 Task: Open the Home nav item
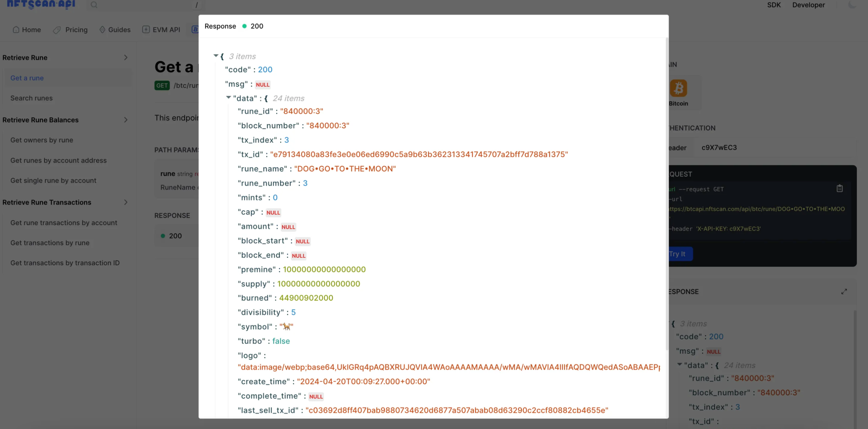tap(27, 30)
